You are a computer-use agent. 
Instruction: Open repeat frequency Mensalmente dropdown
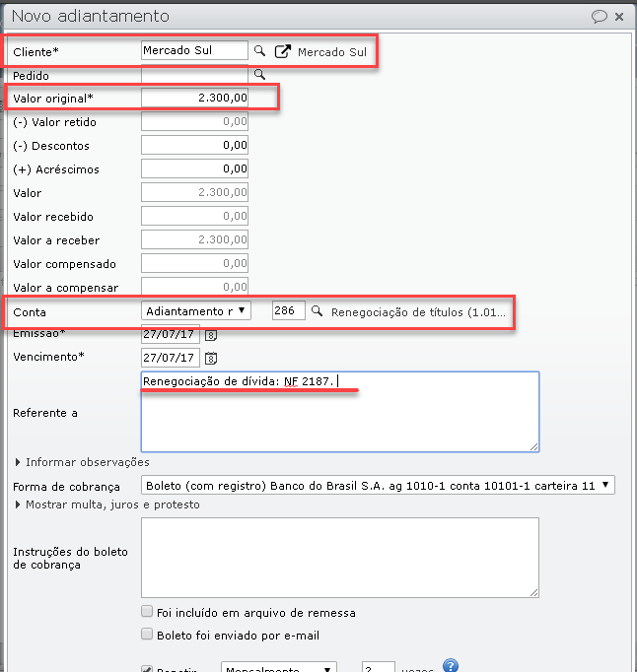click(x=279, y=668)
